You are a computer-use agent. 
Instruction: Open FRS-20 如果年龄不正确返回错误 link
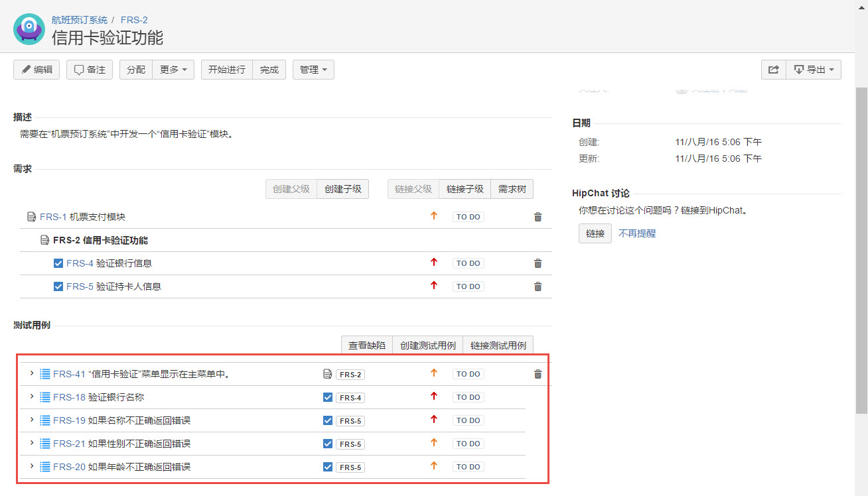tap(122, 467)
